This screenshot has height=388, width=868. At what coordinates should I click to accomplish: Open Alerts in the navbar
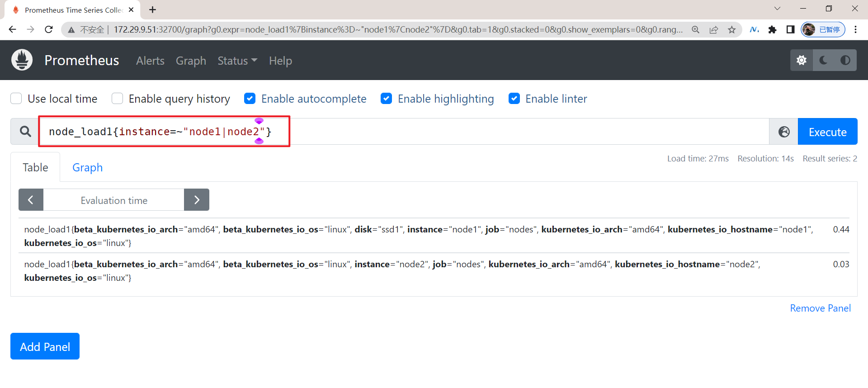click(150, 61)
